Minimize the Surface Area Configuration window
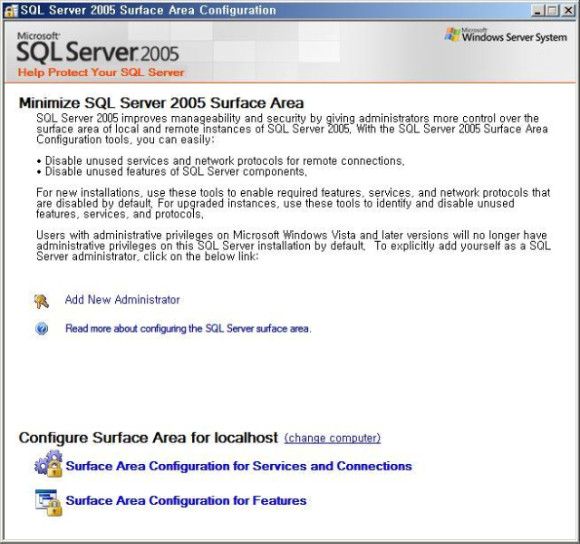The height and width of the screenshot is (544, 580). 538,11
